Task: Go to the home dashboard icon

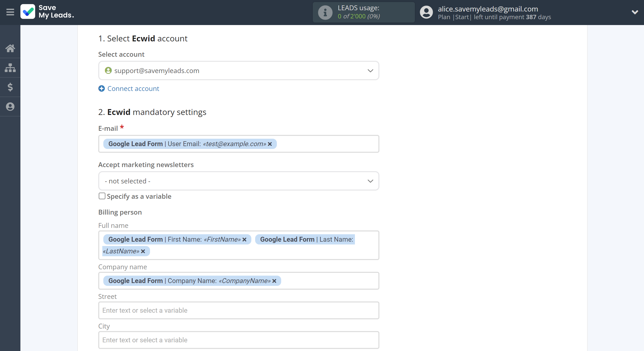Action: point(10,48)
